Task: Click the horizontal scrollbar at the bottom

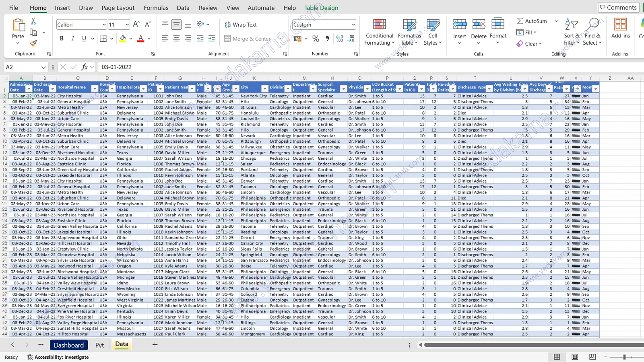Action: tap(533, 345)
